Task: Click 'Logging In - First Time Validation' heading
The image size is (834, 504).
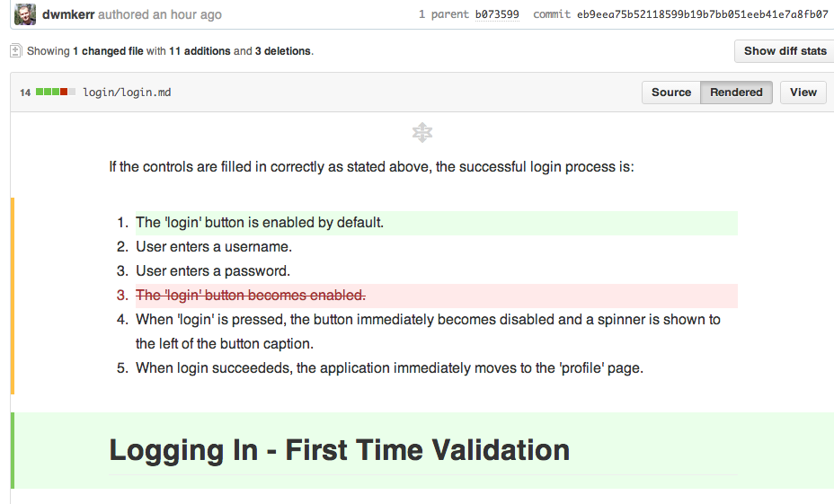Action: click(340, 450)
